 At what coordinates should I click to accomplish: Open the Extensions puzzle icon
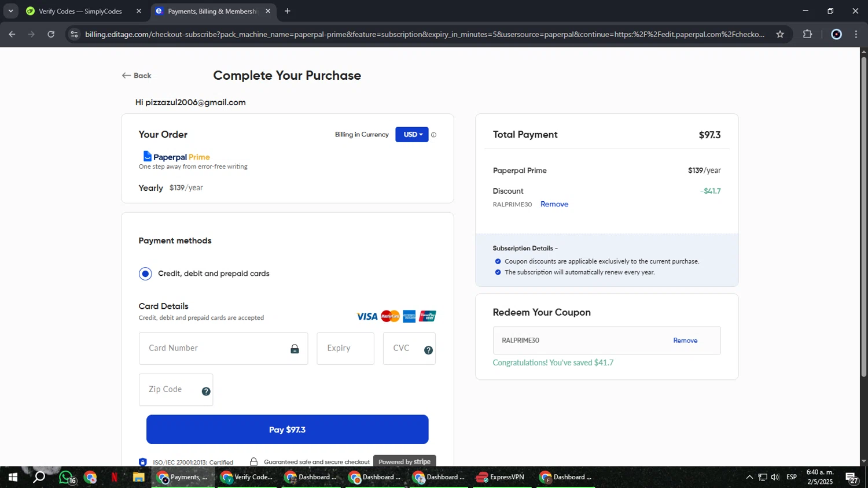(808, 35)
